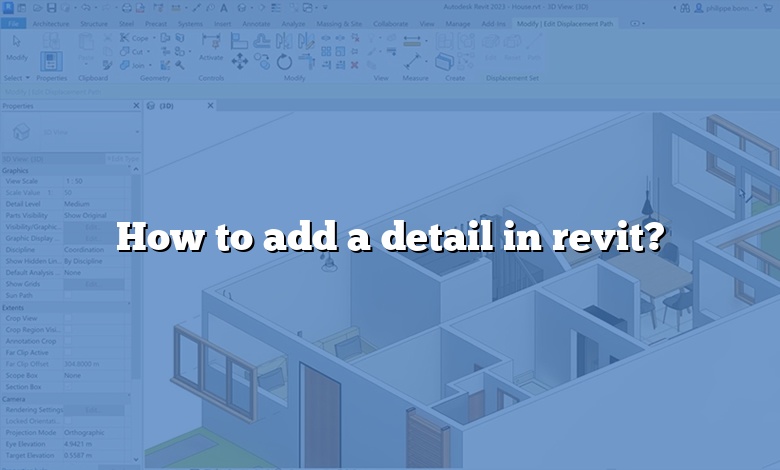Toggle the Far Clip Active checkbox
This screenshot has width=780, height=470.
pos(68,353)
